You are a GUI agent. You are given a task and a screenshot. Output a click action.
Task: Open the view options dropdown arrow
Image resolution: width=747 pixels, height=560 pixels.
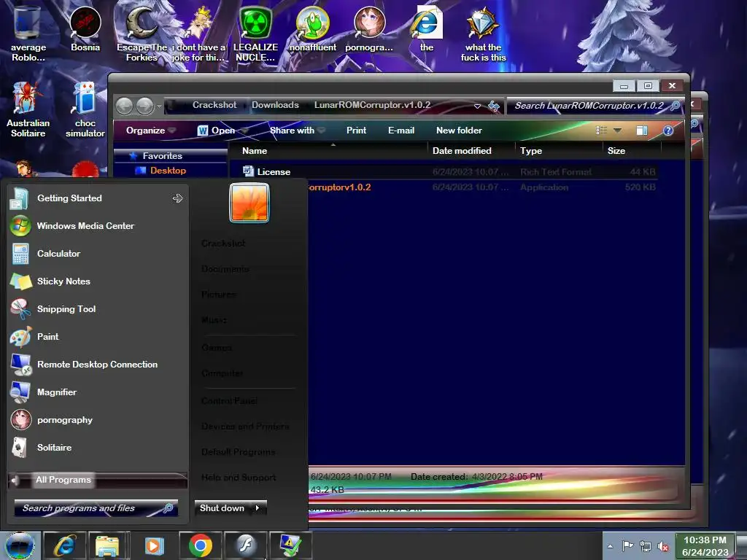[x=617, y=131]
